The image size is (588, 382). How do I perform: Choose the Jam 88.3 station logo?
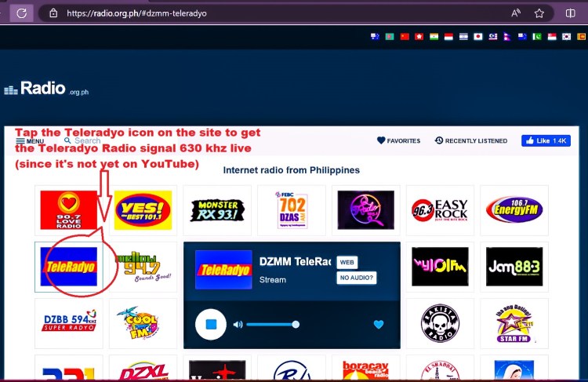tap(514, 267)
